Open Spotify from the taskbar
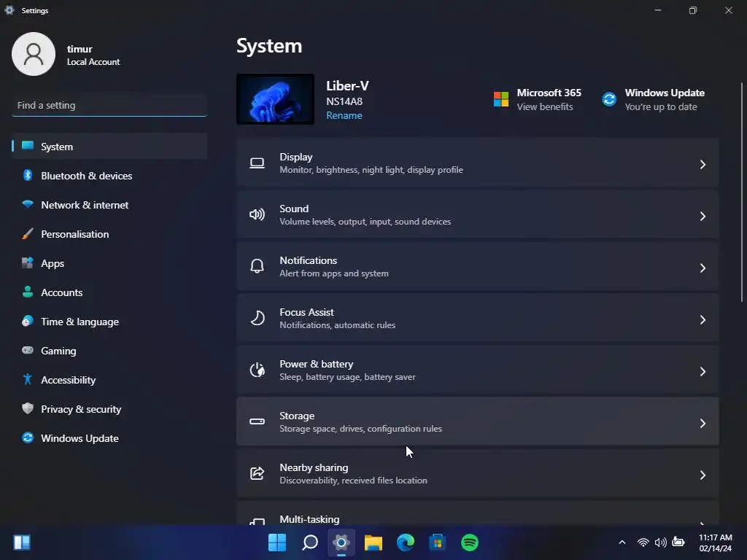 point(470,542)
